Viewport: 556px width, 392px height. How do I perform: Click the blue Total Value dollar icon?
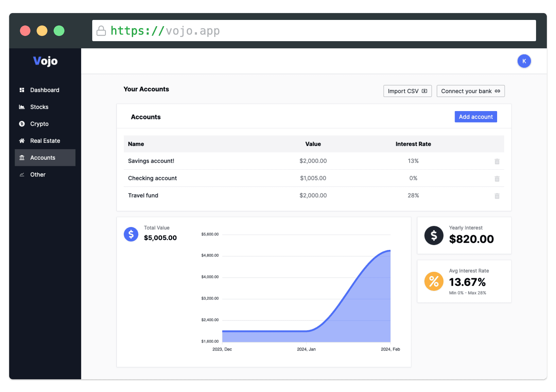pyautogui.click(x=131, y=234)
